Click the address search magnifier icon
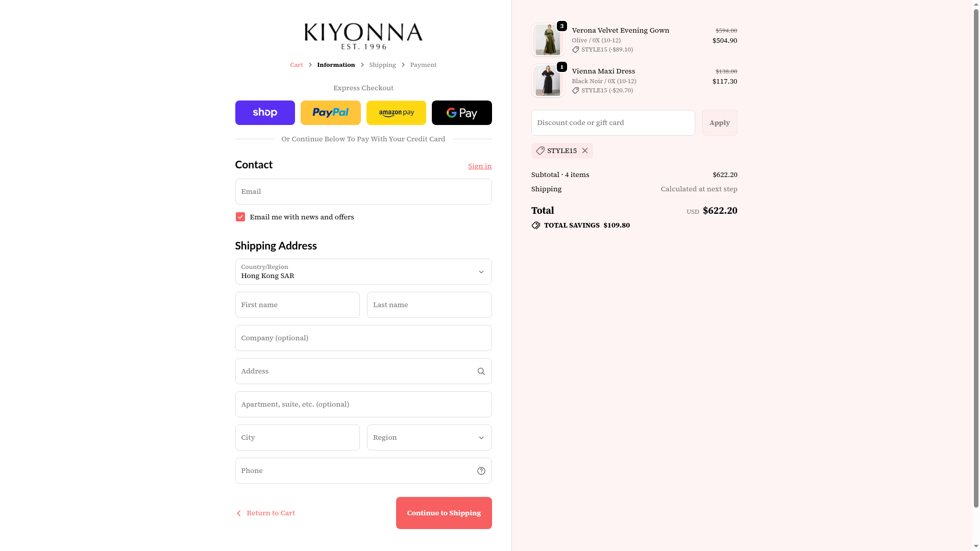980x551 pixels. click(x=481, y=371)
